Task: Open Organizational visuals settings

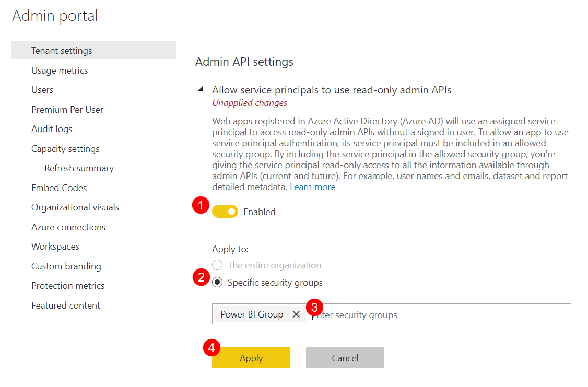Action: [x=75, y=207]
